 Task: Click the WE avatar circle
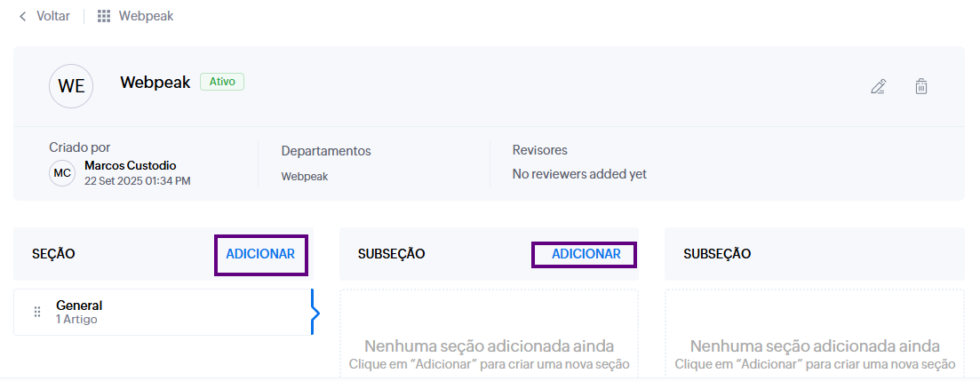pos(71,86)
